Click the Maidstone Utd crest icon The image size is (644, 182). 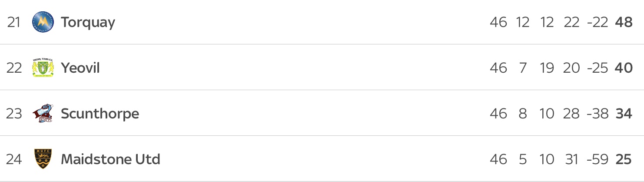[43, 159]
